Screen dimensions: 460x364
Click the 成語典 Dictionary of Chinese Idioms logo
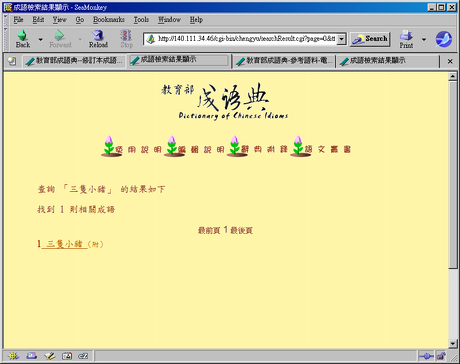(x=225, y=101)
